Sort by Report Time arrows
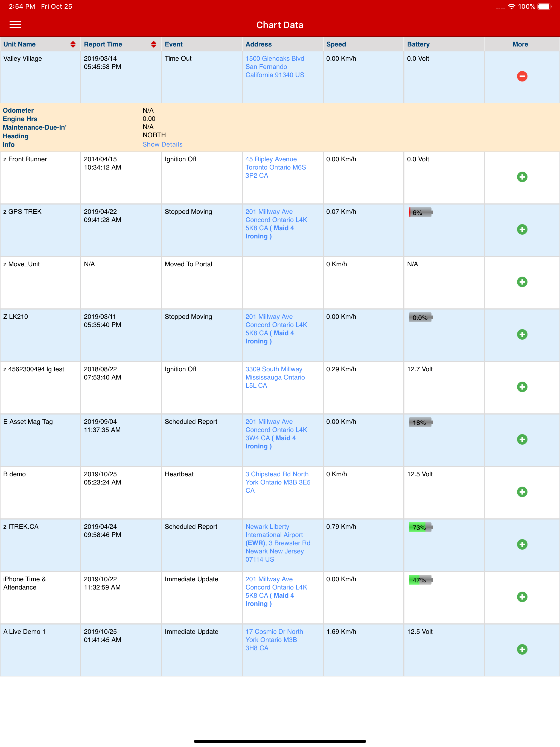The image size is (560, 747). point(154,44)
